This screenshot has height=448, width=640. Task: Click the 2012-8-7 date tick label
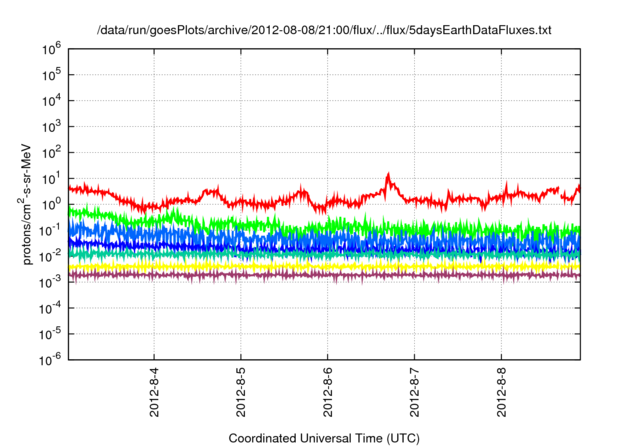[x=415, y=392]
